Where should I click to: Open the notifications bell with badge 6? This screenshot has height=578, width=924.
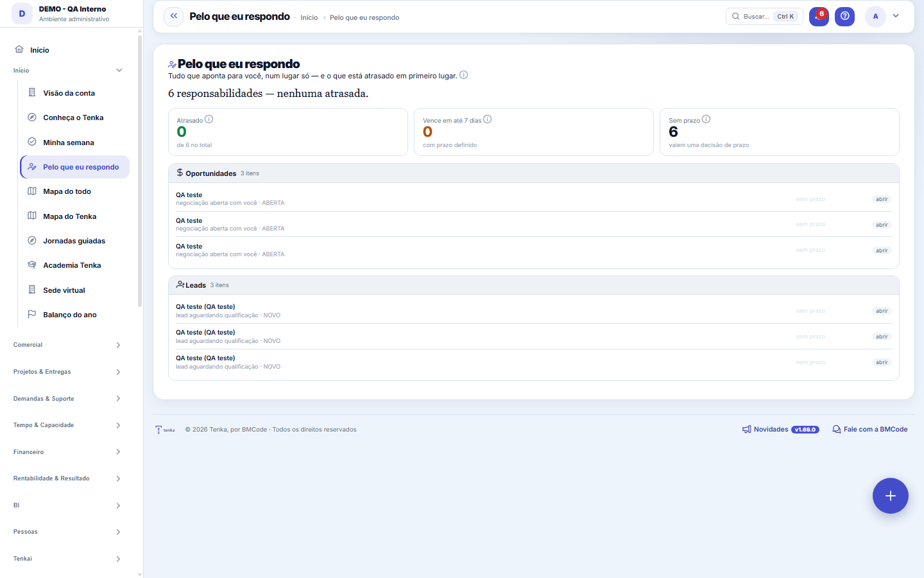[819, 16]
